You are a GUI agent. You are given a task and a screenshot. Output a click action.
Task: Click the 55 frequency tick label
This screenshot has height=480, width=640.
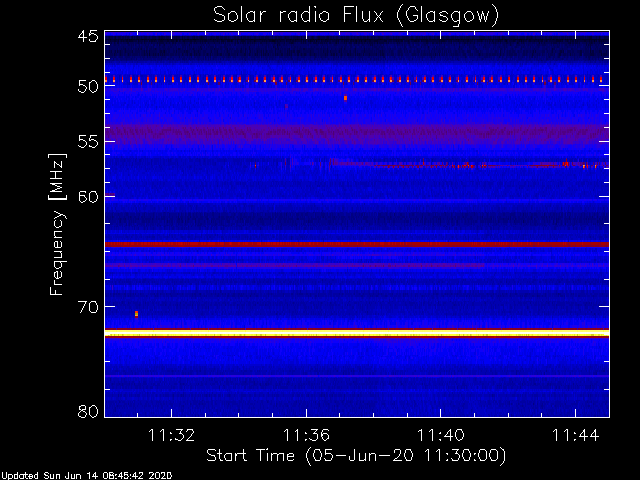(x=88, y=142)
